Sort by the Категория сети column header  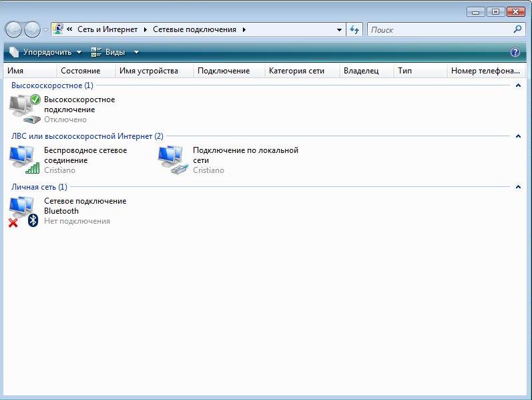tap(296, 71)
